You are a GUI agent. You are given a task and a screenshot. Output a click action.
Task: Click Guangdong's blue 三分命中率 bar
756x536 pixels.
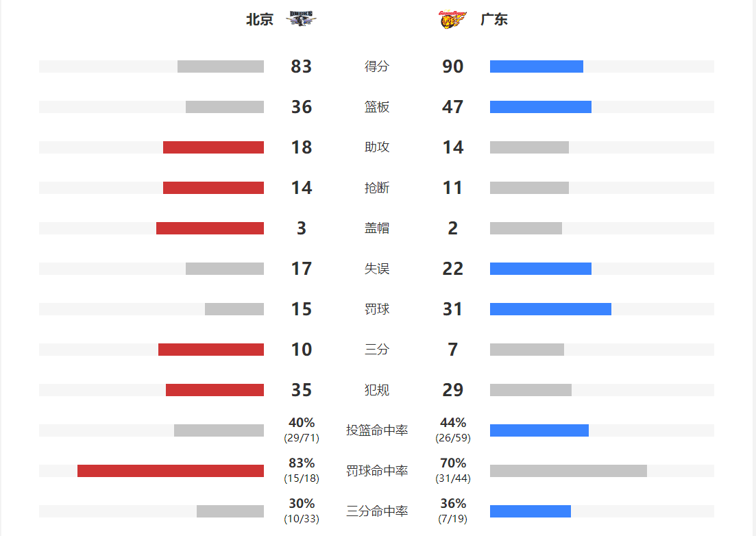pos(531,511)
